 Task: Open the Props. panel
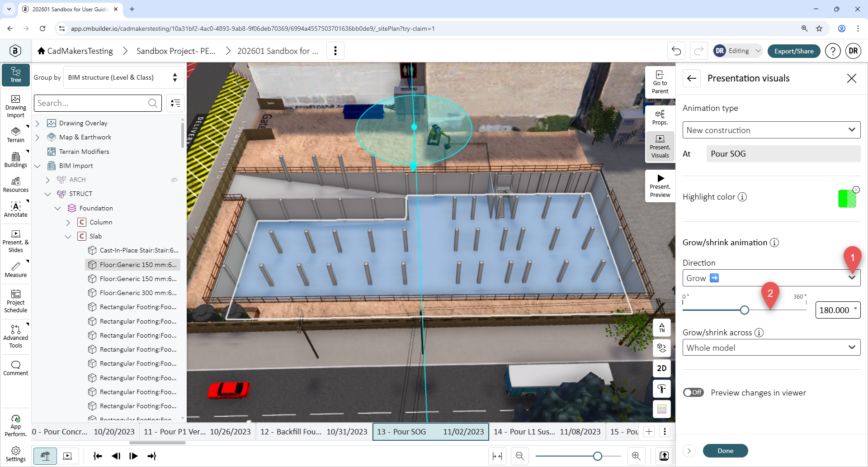pos(660,118)
